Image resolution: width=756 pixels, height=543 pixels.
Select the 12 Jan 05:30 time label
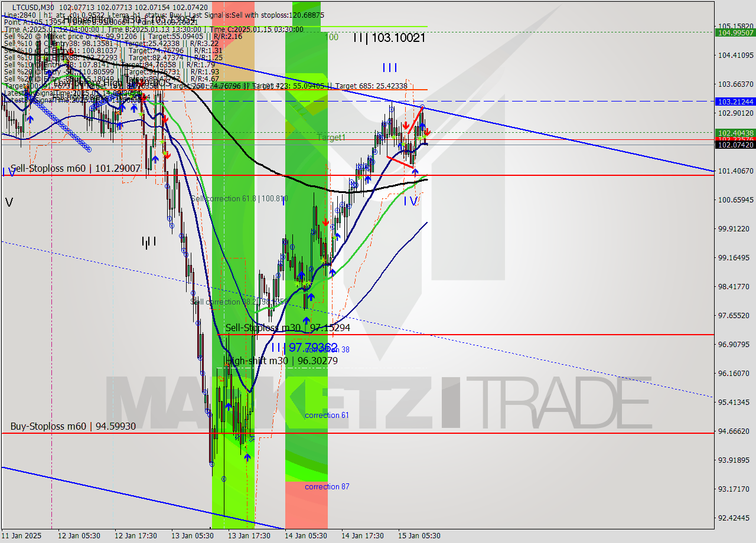pos(79,536)
